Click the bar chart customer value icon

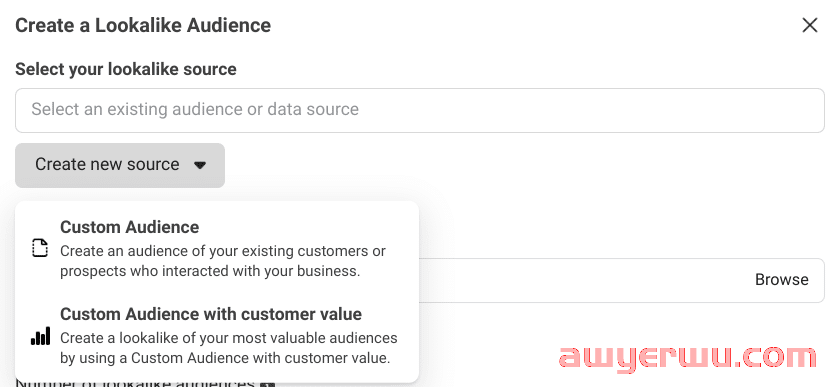40,336
